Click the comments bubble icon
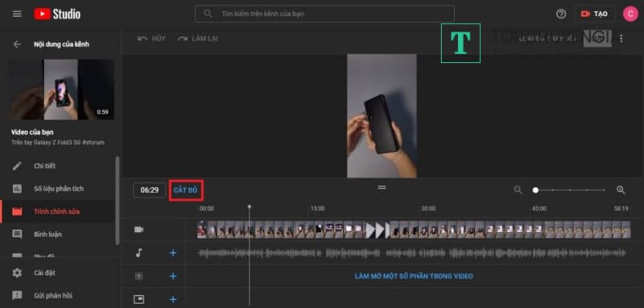Image resolution: width=644 pixels, height=308 pixels. 17,235
